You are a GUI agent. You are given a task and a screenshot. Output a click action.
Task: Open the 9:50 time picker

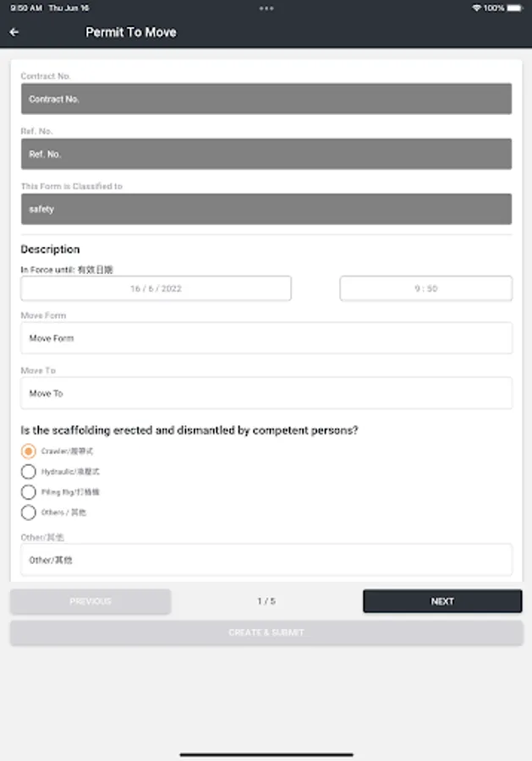point(425,288)
